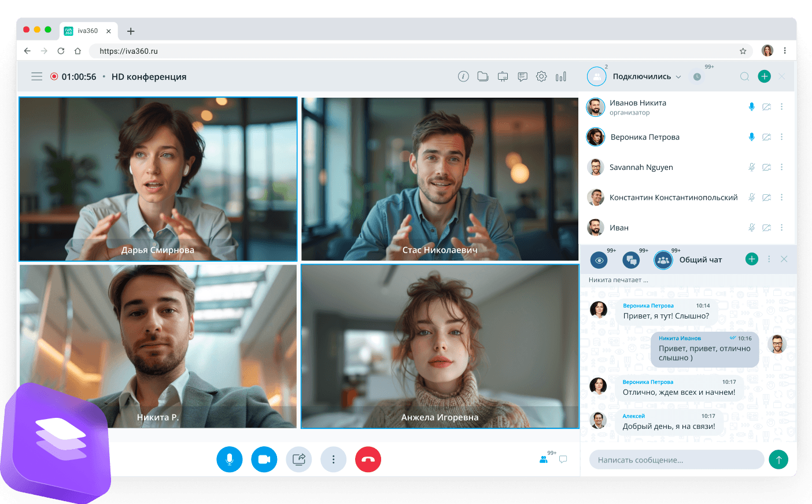The width and height of the screenshot is (812, 504).
Task: Open conference settings gear
Action: tap(541, 76)
